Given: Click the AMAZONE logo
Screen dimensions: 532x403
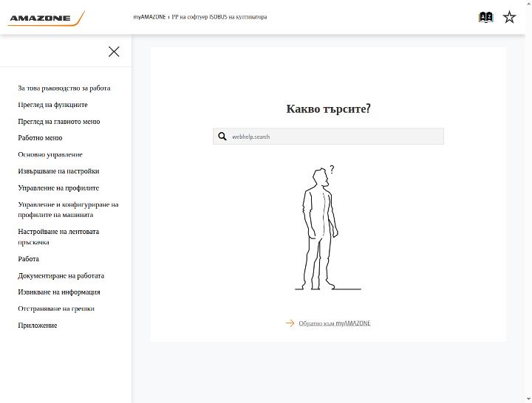Looking at the screenshot, I should tap(47, 18).
